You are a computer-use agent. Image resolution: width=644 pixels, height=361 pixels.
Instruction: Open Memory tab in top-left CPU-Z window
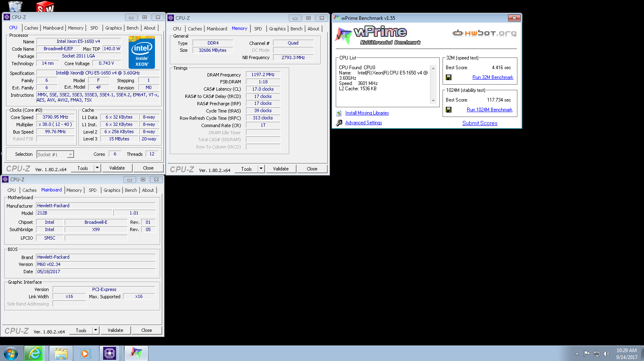(76, 28)
